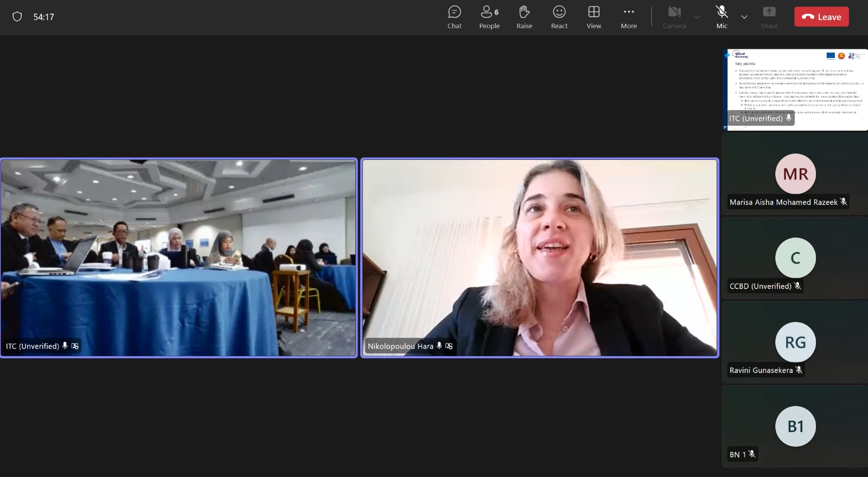Unmute the Mic
The width and height of the screenshot is (868, 477).
(722, 17)
